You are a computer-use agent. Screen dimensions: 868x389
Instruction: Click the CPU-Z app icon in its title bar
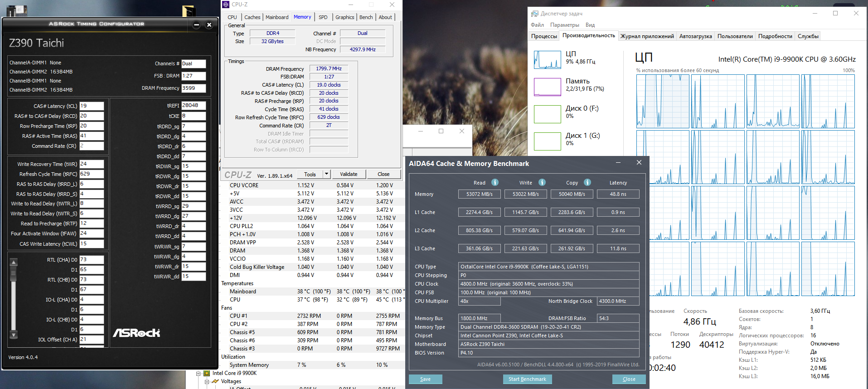[226, 5]
